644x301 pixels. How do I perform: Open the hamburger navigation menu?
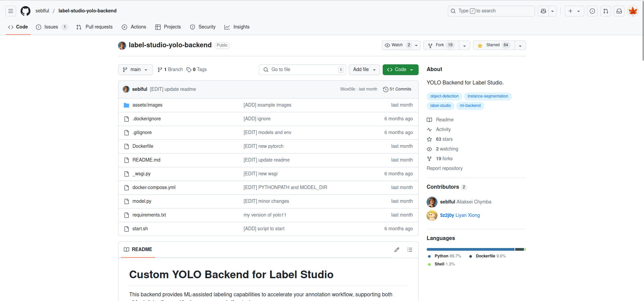pyautogui.click(x=11, y=11)
